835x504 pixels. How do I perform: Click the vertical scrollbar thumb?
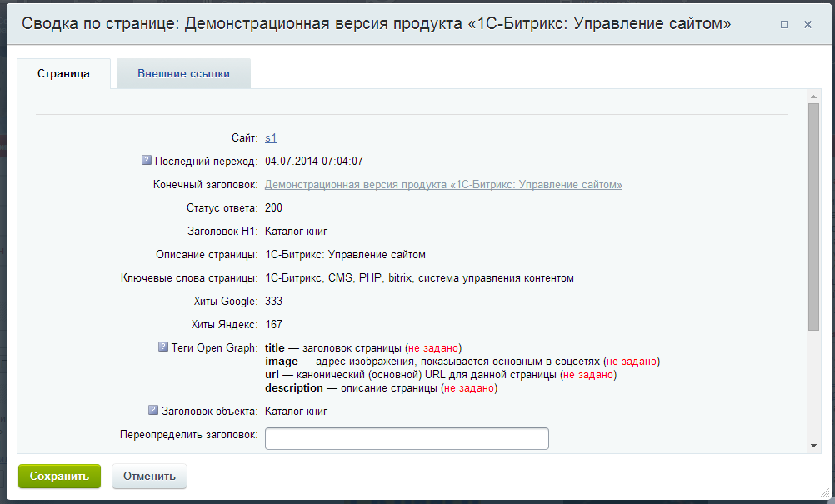[813, 217]
